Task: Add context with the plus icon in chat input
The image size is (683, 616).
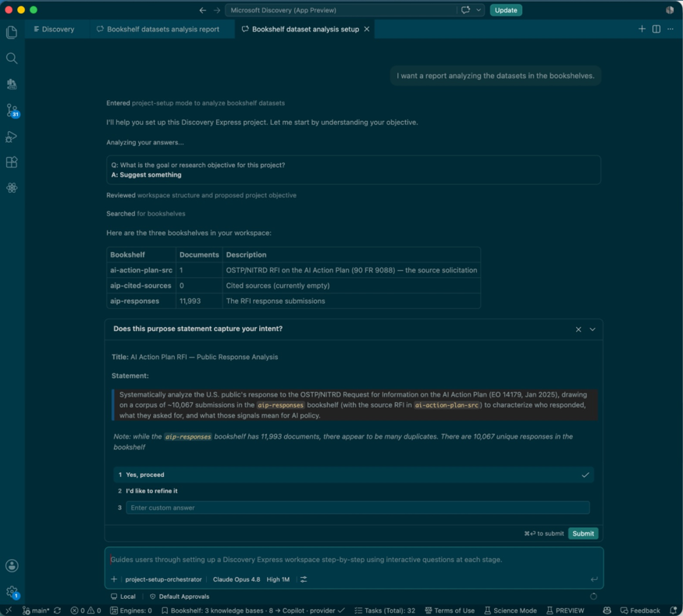Action: [114, 579]
